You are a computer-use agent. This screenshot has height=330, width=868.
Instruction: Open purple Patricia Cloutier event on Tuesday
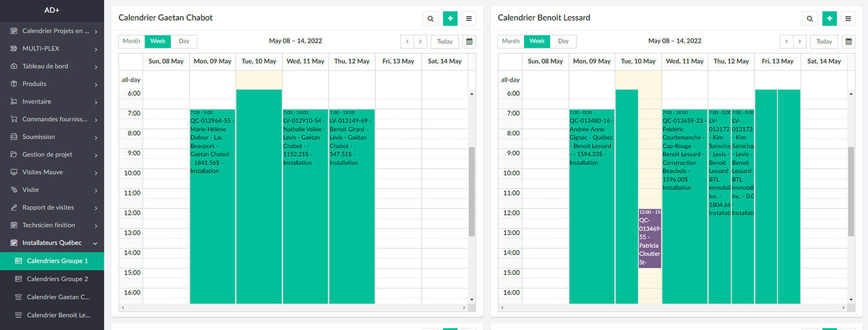coord(650,238)
